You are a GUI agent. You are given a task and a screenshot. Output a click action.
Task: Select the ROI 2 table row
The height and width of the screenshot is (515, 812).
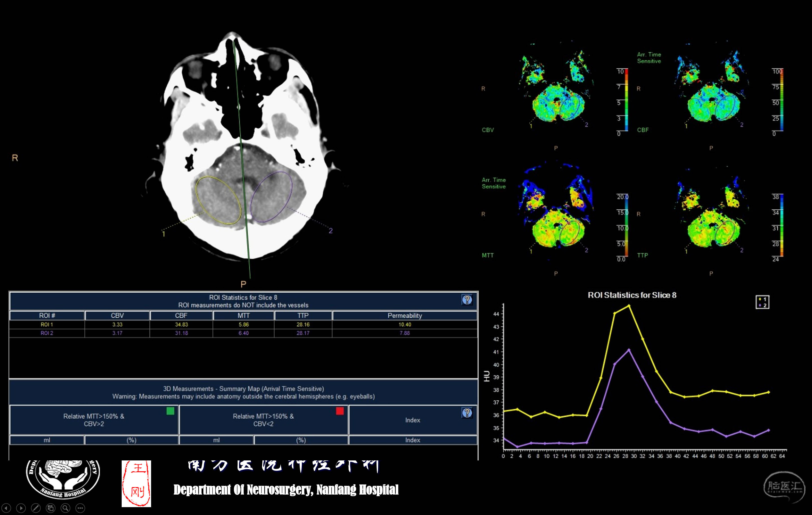[x=46, y=333]
